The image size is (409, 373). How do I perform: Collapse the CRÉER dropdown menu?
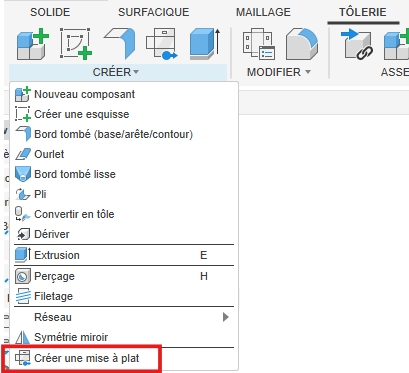[x=116, y=72]
